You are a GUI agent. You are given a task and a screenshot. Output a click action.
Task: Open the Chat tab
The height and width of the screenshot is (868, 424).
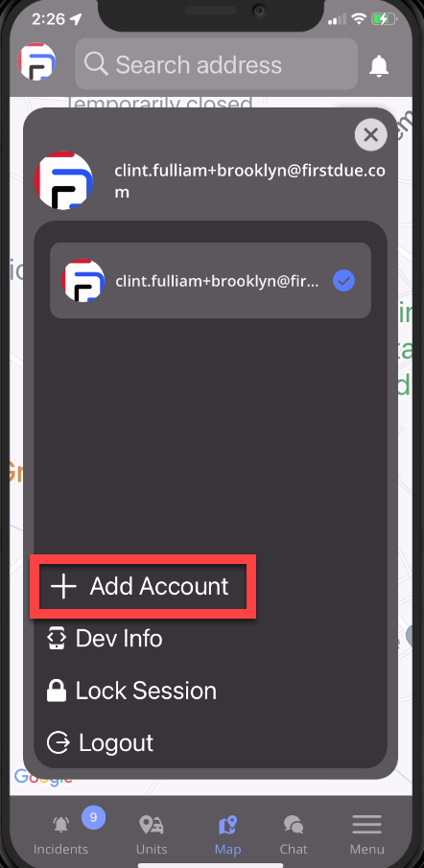coord(294,833)
